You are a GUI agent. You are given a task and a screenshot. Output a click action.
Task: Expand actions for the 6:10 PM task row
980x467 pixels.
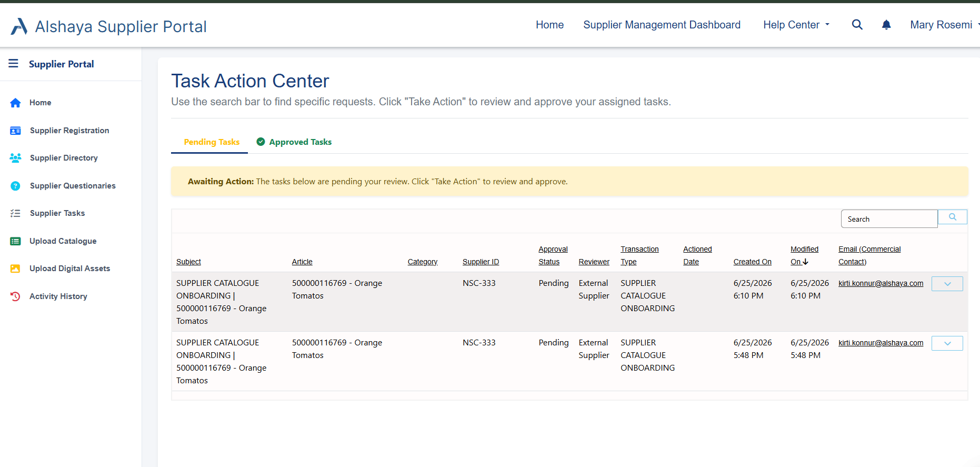[x=947, y=284]
